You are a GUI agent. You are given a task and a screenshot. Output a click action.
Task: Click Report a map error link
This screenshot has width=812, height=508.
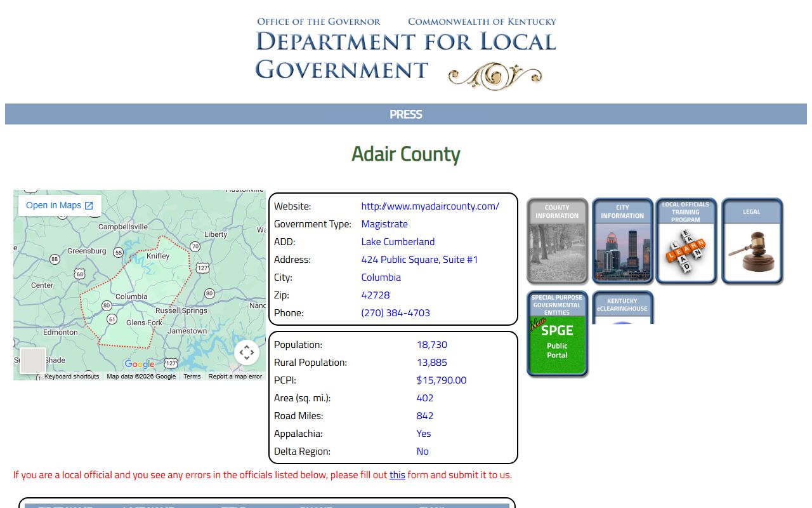pyautogui.click(x=235, y=377)
